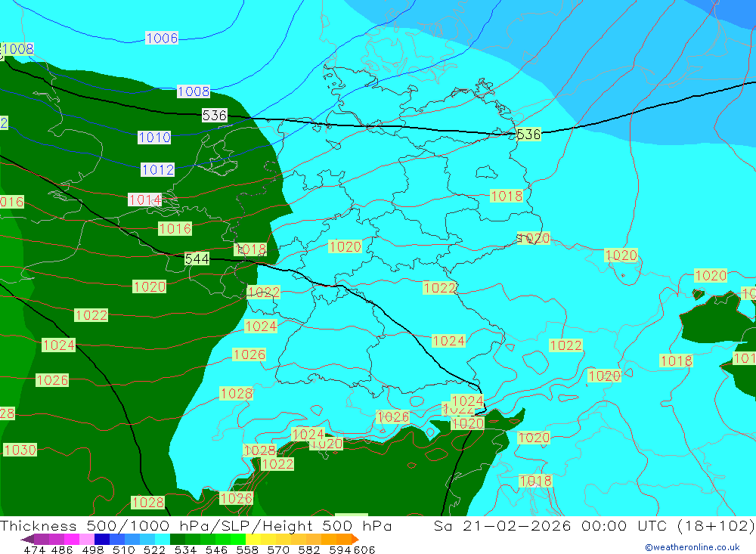Click the 558 legend value
The image size is (756, 554).
[x=247, y=549]
